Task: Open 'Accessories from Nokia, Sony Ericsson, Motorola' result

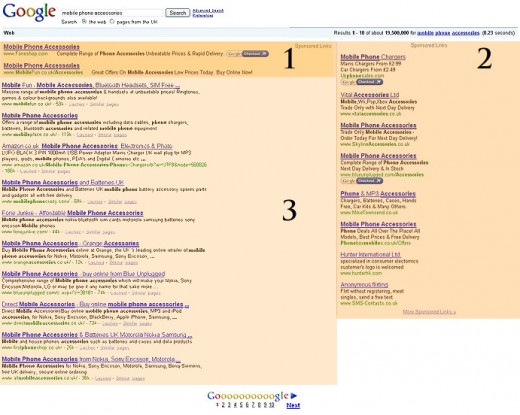Action: tap(91, 359)
